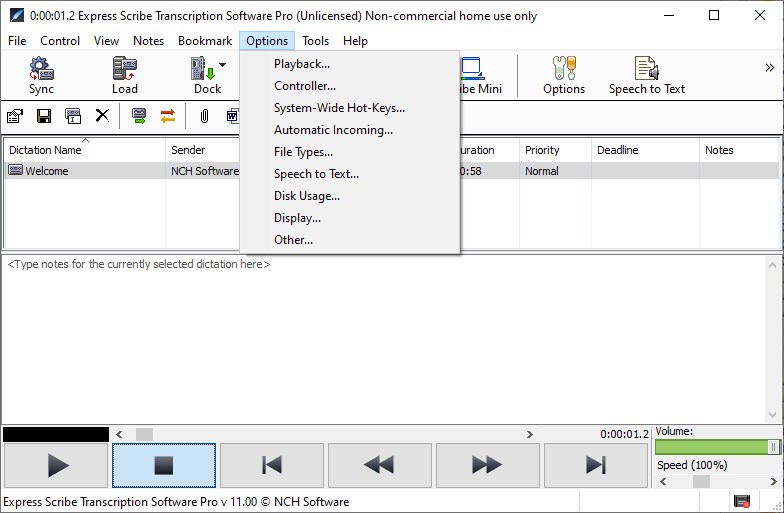Open Display... from Options menu

pyautogui.click(x=350, y=218)
